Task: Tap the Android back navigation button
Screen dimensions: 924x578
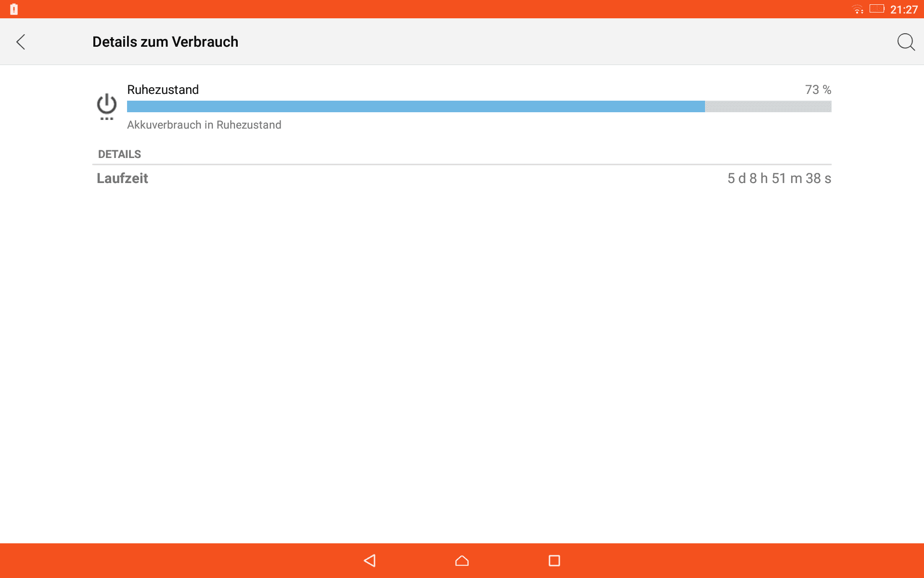Action: (x=370, y=561)
